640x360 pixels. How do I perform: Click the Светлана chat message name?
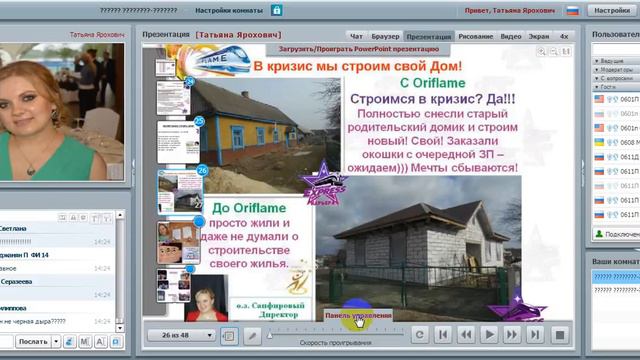click(13, 229)
